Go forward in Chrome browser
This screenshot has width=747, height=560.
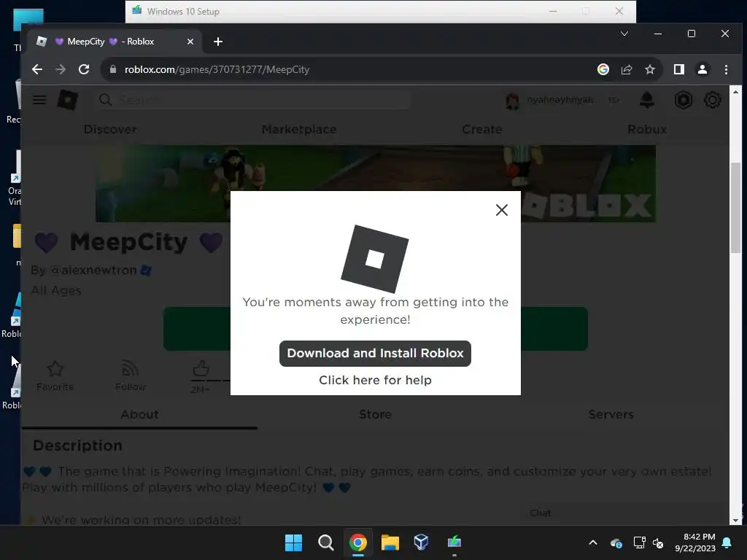pos(61,69)
